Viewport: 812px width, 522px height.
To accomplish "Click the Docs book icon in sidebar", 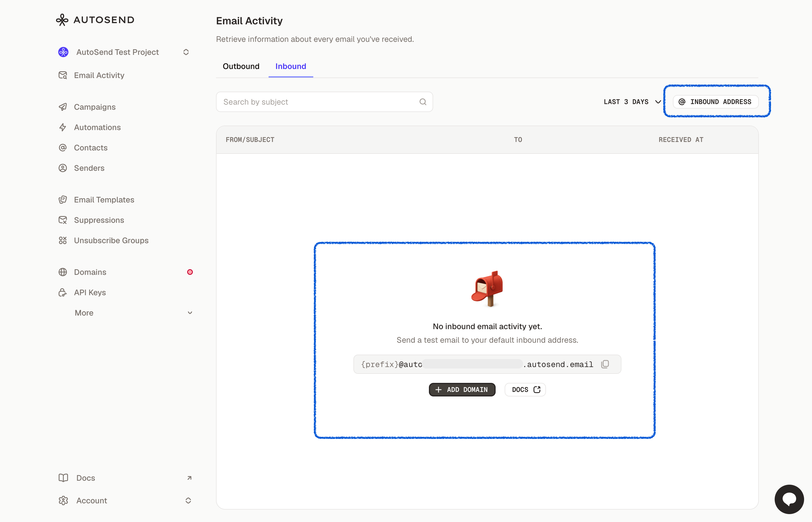I will point(63,478).
